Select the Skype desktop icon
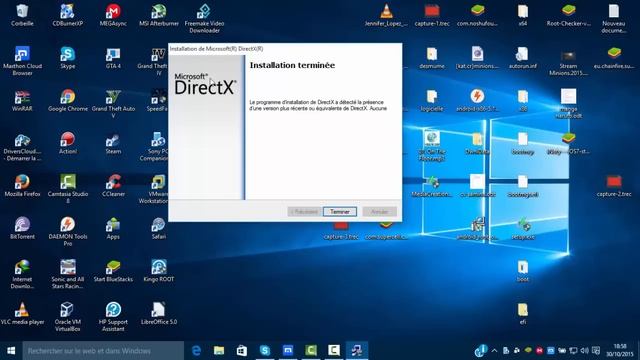Image resolution: width=640 pixels, height=360 pixels. tap(68, 58)
